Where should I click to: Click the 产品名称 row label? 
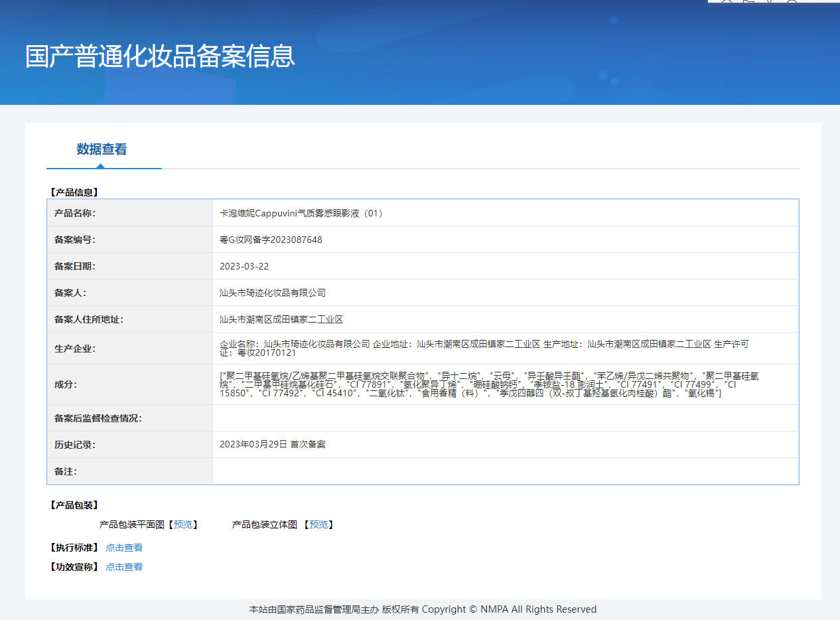tap(75, 213)
